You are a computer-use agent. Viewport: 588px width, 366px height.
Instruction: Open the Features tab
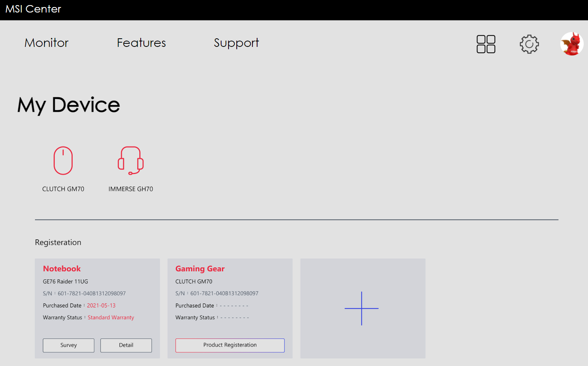coord(141,43)
